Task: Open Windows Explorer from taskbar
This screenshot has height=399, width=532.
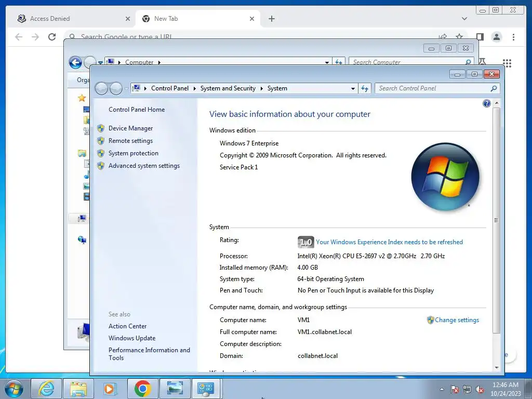Action: tap(79, 389)
